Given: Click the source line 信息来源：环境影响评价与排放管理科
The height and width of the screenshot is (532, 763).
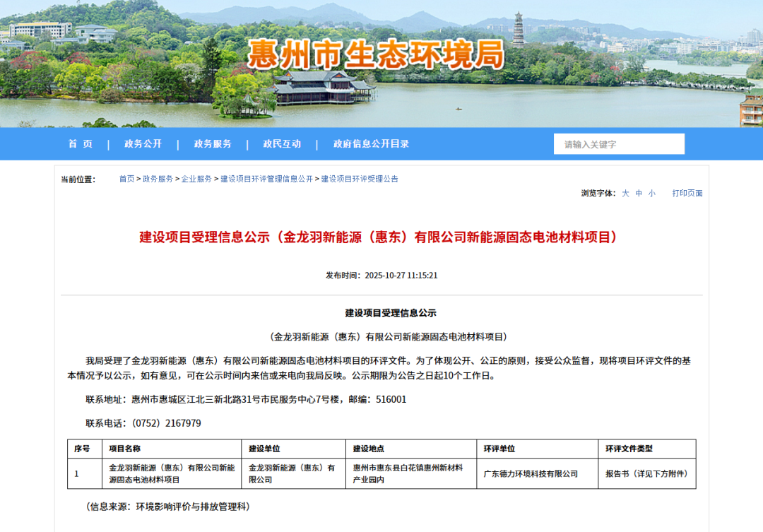Looking at the screenshot, I should click(x=168, y=507).
